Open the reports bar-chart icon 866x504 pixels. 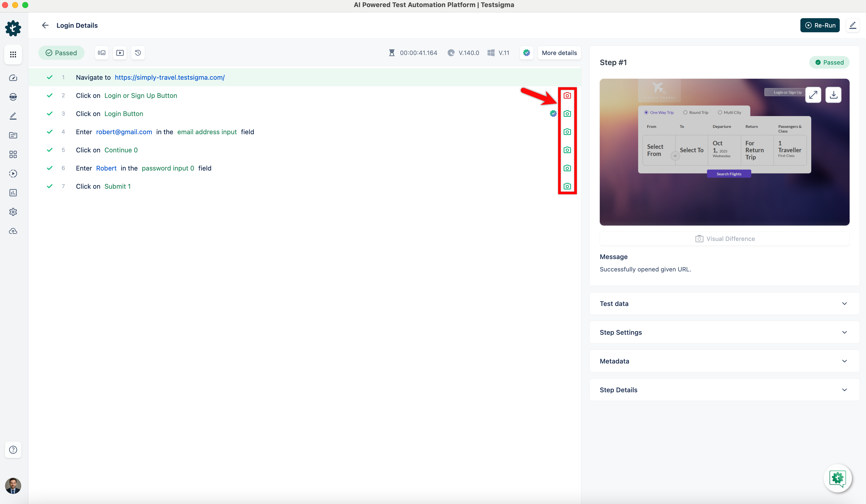click(x=13, y=193)
